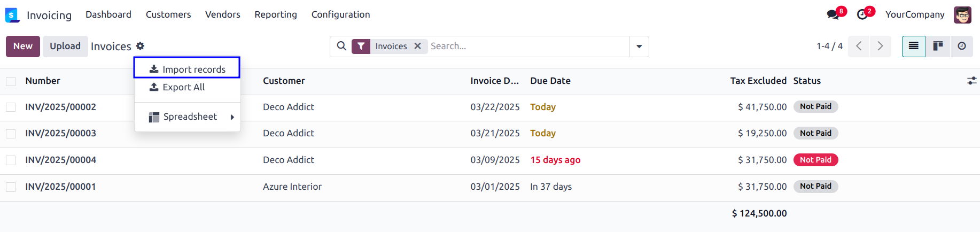Tick the checkbox for INV/2025/00001

(11, 187)
